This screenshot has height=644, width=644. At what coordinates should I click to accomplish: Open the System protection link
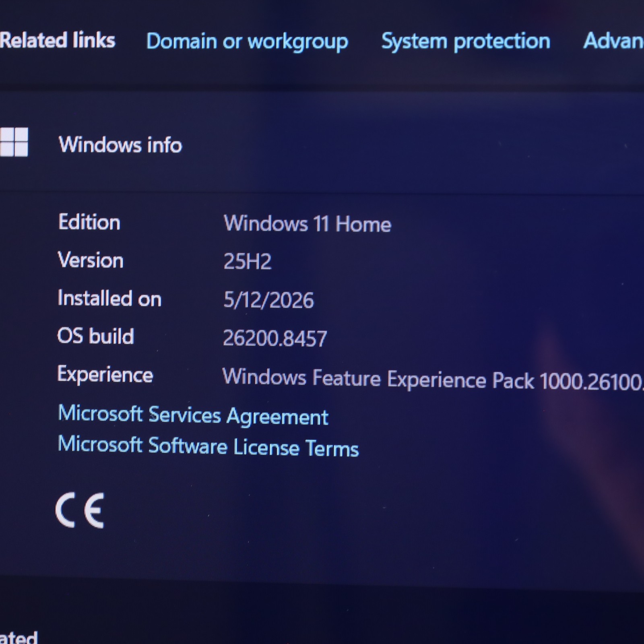(x=466, y=42)
